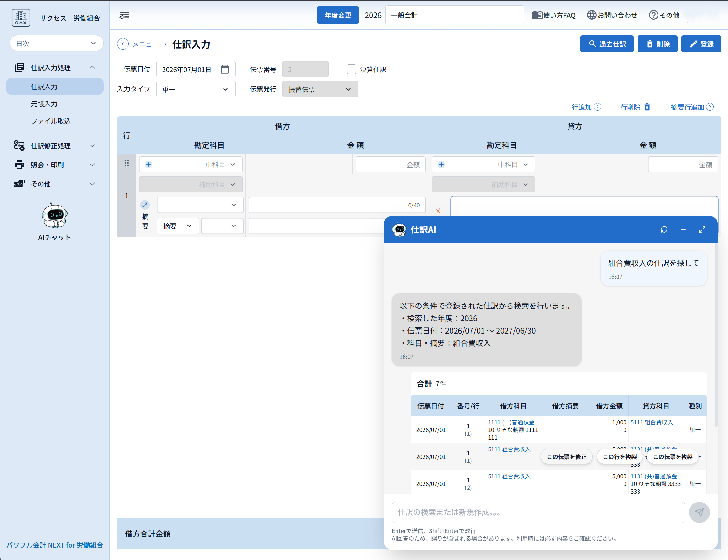The image size is (728, 560).
Task: Click the hamburger menu icon at the top left
Action: (124, 15)
